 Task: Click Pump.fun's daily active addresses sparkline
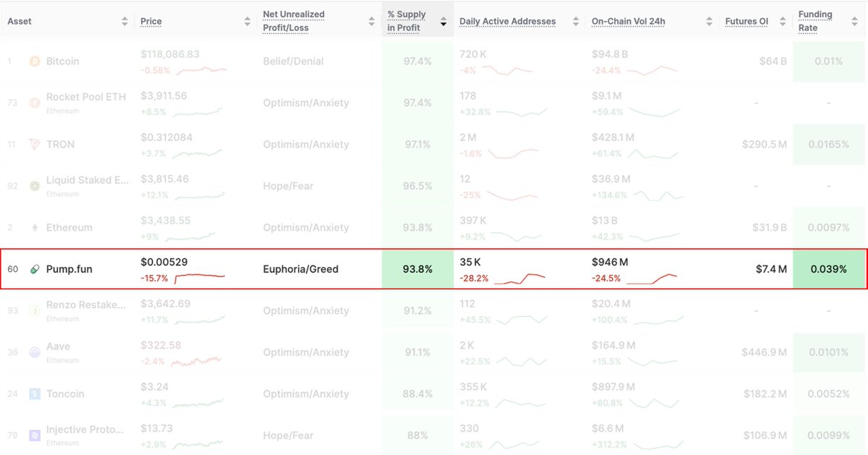point(519,278)
